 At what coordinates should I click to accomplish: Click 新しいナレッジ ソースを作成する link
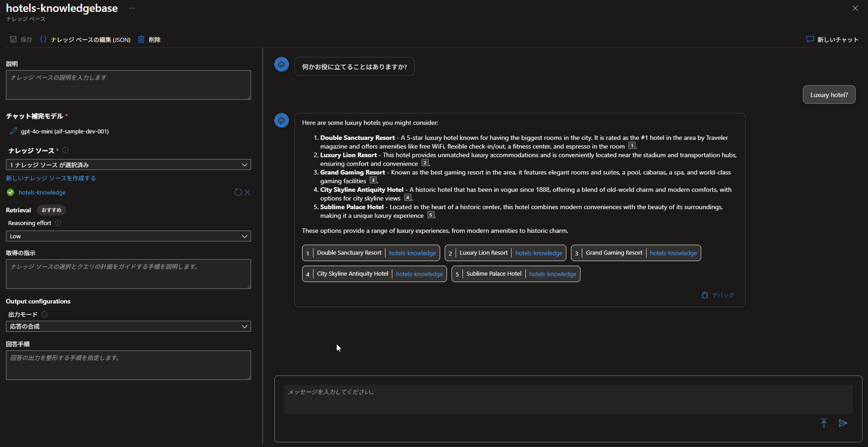point(51,178)
